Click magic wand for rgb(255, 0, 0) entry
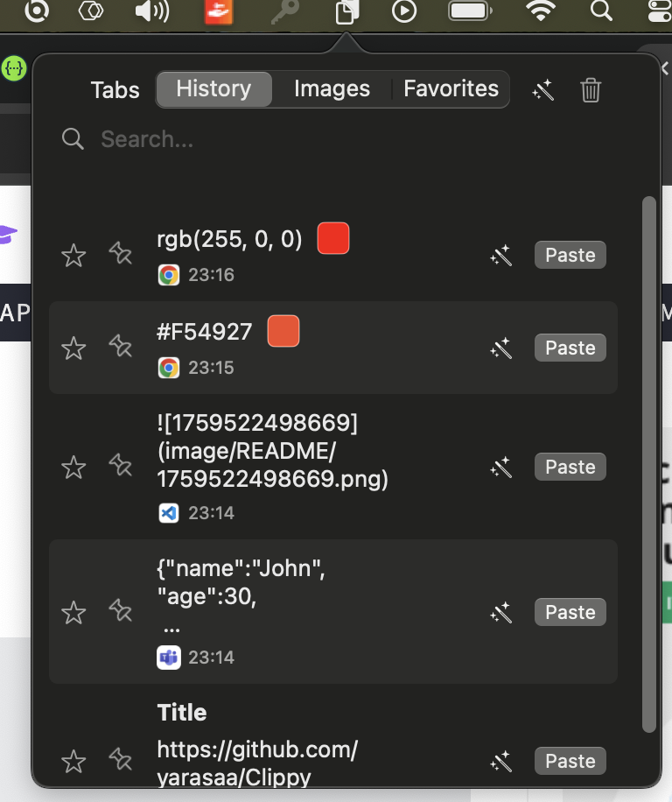The image size is (672, 802). [x=500, y=256]
